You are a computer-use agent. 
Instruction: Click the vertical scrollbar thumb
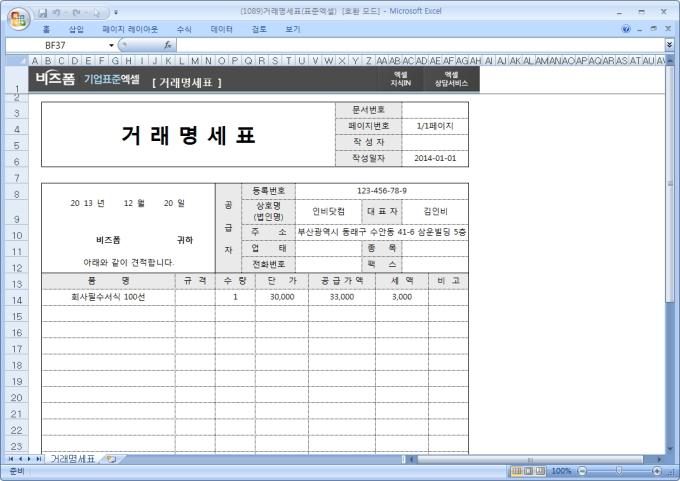click(670, 182)
